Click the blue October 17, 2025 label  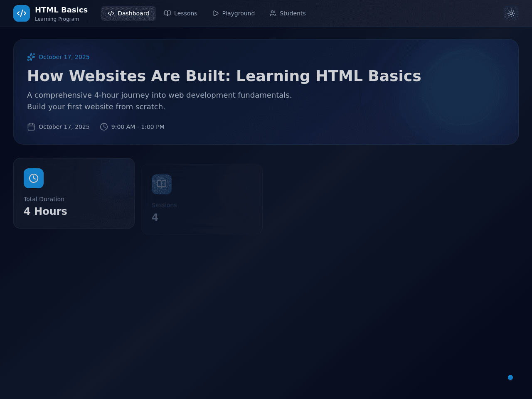pos(64,57)
